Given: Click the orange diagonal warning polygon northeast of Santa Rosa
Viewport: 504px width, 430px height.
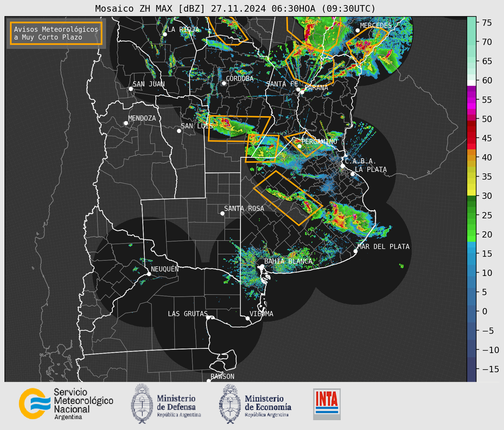Looking at the screenshot, I should [x=288, y=198].
